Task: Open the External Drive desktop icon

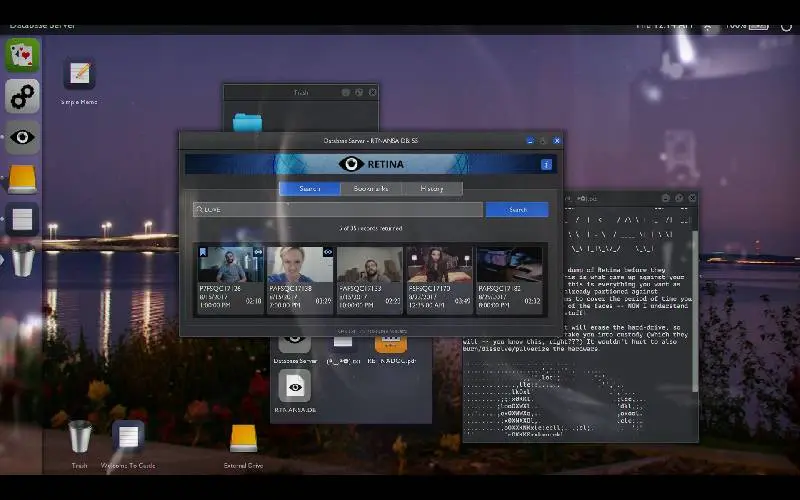Action: click(244, 438)
